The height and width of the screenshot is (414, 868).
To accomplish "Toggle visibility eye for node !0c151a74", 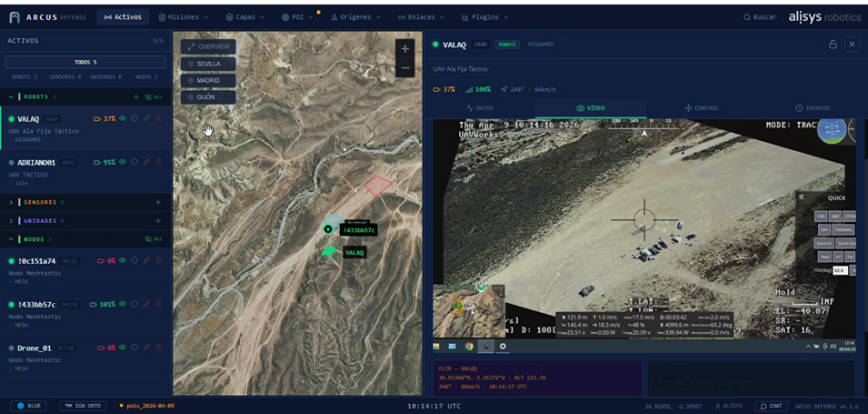I will point(123,260).
